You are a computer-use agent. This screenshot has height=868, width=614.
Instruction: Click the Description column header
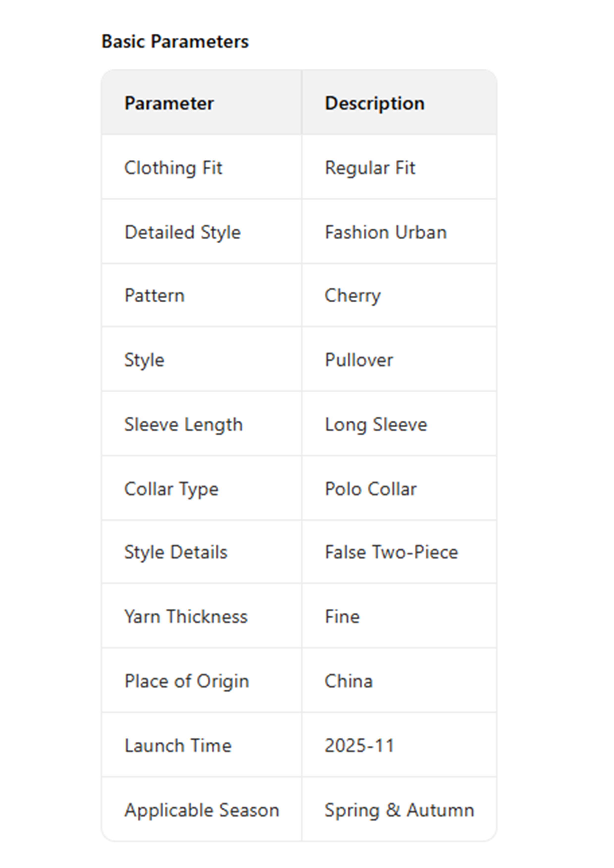375,103
